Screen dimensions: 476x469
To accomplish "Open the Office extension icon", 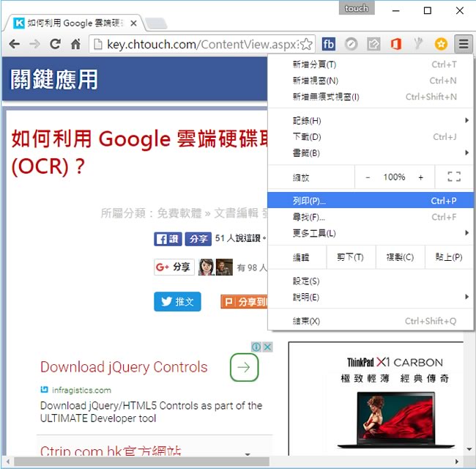I will coord(396,45).
